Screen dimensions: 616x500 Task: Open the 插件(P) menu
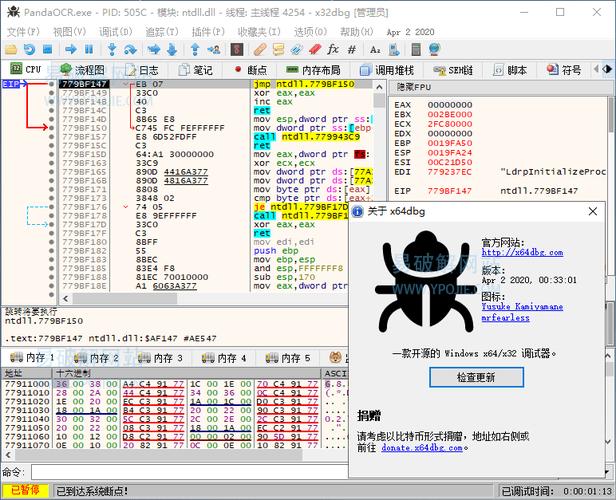208,32
